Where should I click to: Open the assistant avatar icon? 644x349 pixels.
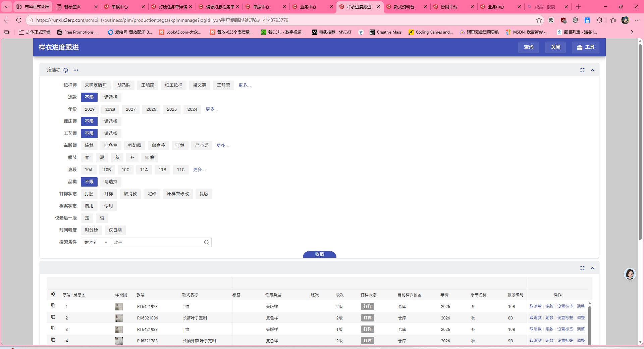[x=630, y=274]
